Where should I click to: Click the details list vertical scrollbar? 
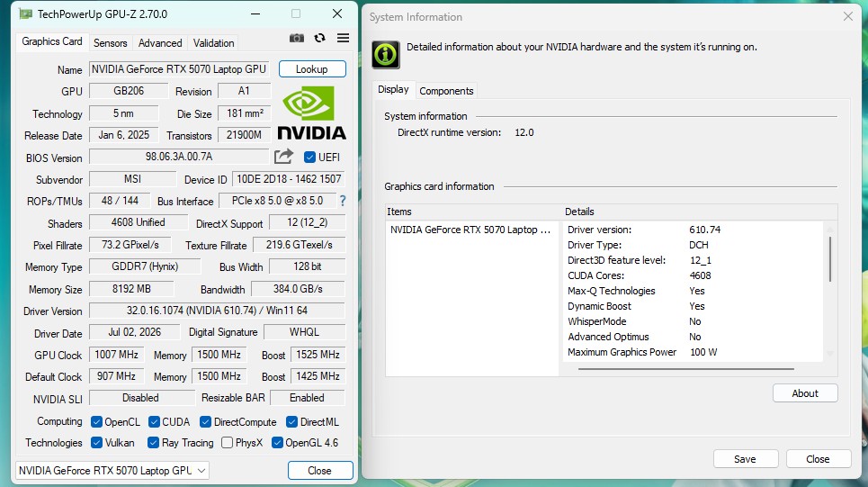(830, 259)
